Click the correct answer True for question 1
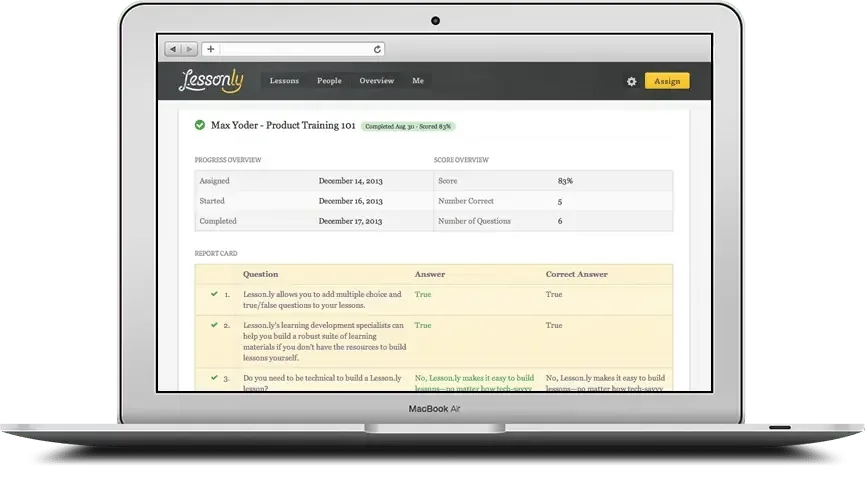The height and width of the screenshot is (478, 865). 554,294
